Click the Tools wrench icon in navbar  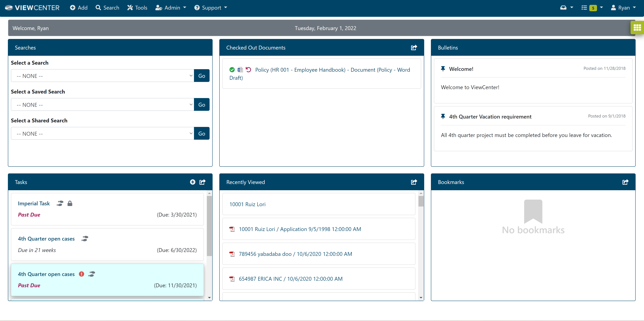click(130, 8)
